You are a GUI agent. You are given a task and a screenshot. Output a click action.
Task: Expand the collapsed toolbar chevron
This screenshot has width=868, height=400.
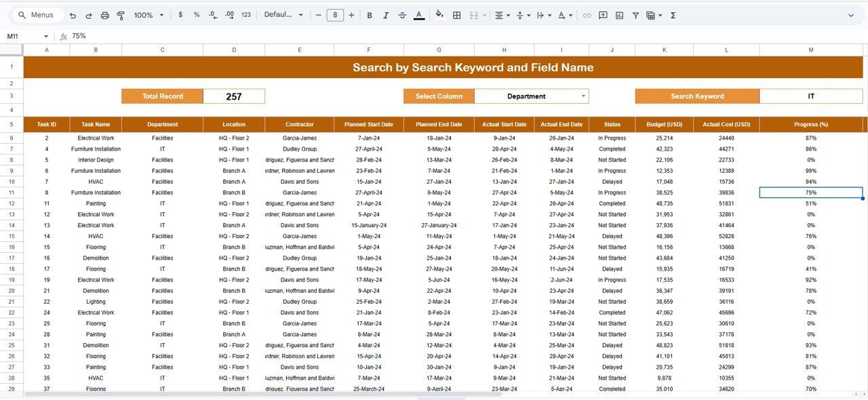tap(851, 15)
